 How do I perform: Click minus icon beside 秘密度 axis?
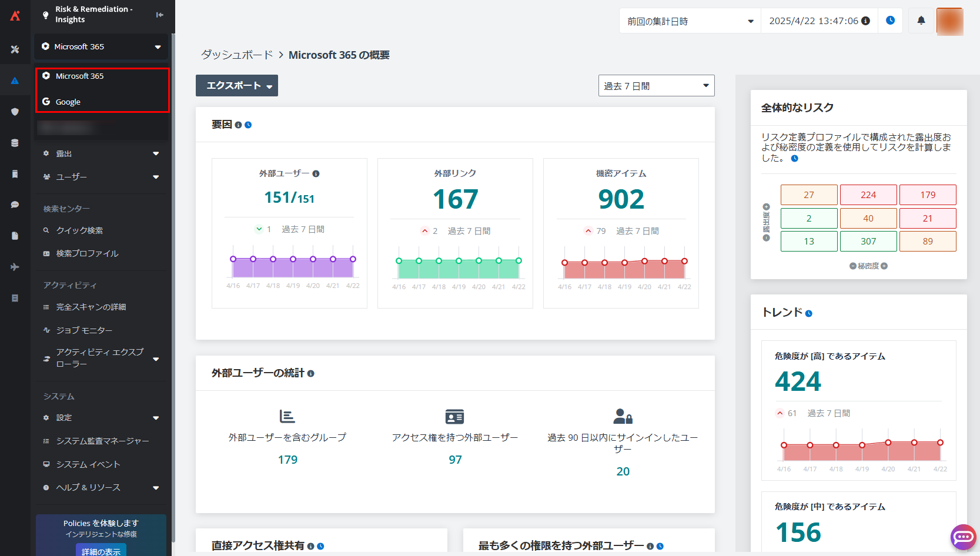[853, 266]
